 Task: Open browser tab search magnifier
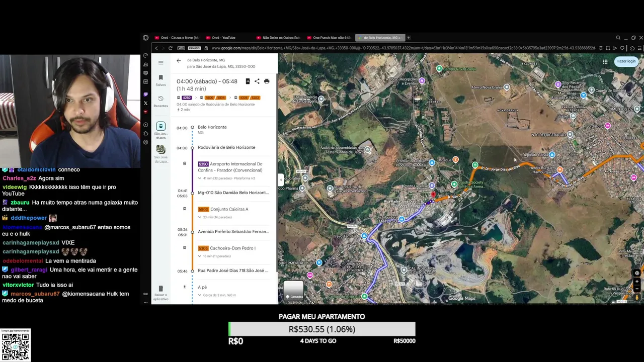pyautogui.click(x=618, y=38)
